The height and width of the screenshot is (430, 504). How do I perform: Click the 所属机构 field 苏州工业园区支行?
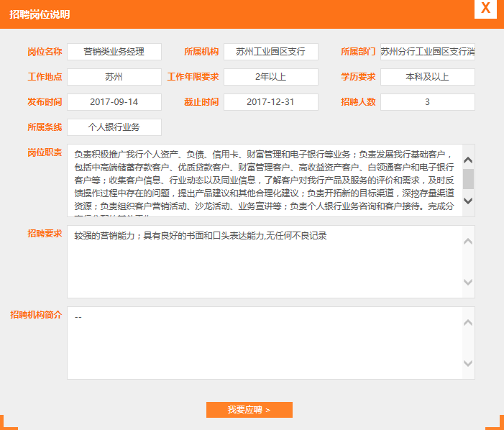pos(270,52)
